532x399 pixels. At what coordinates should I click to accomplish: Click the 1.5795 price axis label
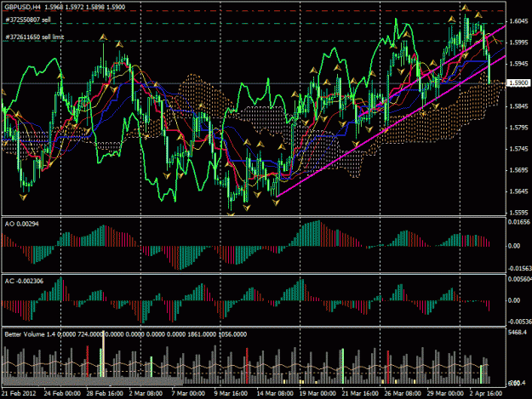[518, 128]
